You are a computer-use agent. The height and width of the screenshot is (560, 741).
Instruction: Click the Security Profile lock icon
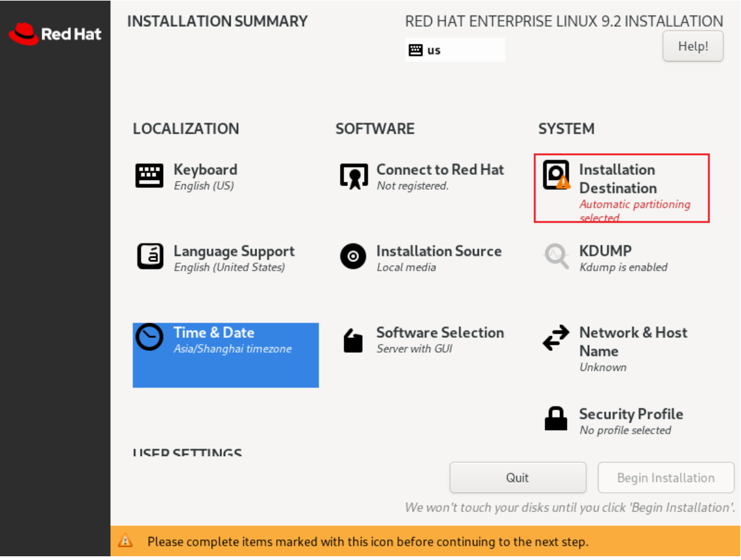pyautogui.click(x=556, y=419)
